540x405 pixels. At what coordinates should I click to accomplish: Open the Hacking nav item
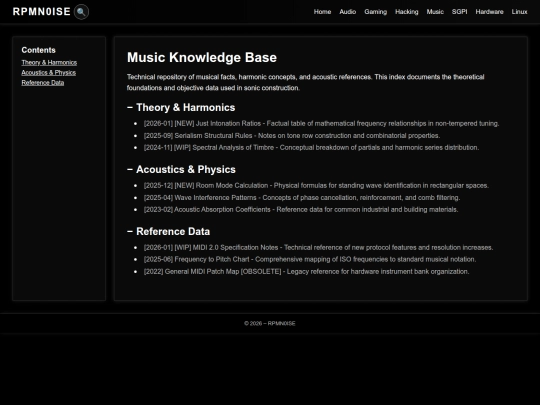[406, 12]
